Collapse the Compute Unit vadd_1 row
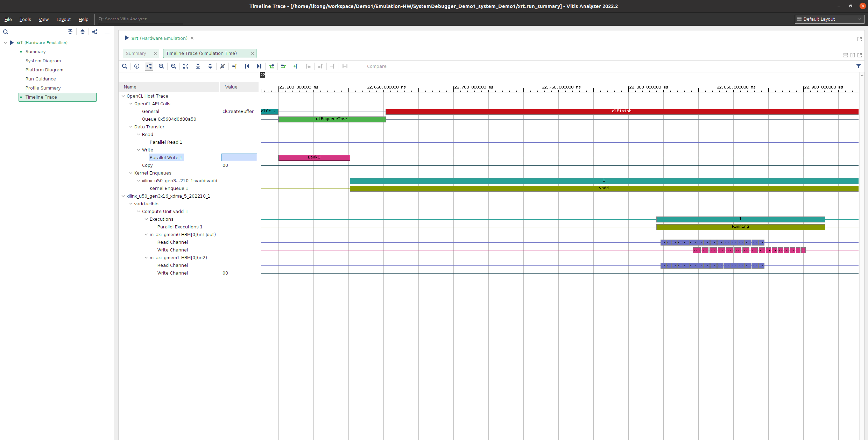The height and width of the screenshot is (440, 868). [x=139, y=212]
